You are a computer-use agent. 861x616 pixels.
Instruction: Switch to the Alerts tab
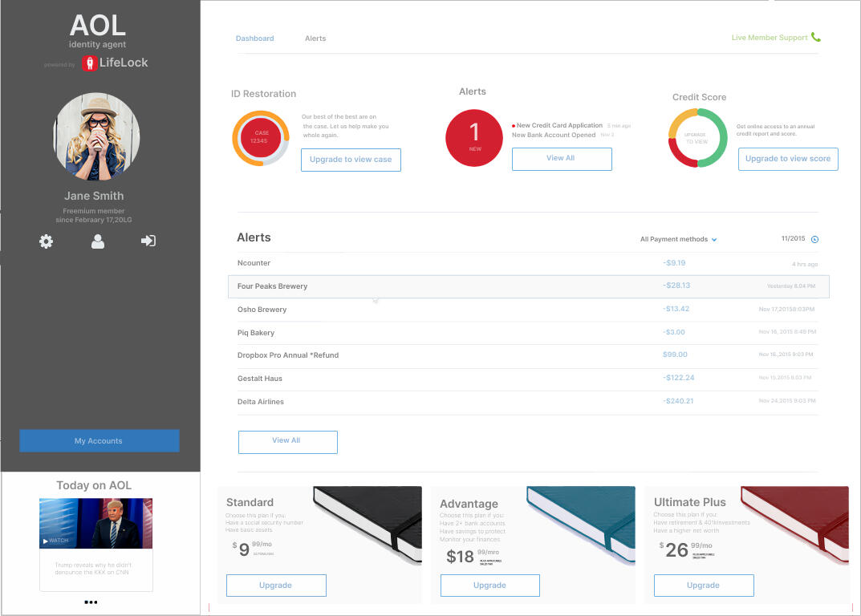(x=315, y=38)
